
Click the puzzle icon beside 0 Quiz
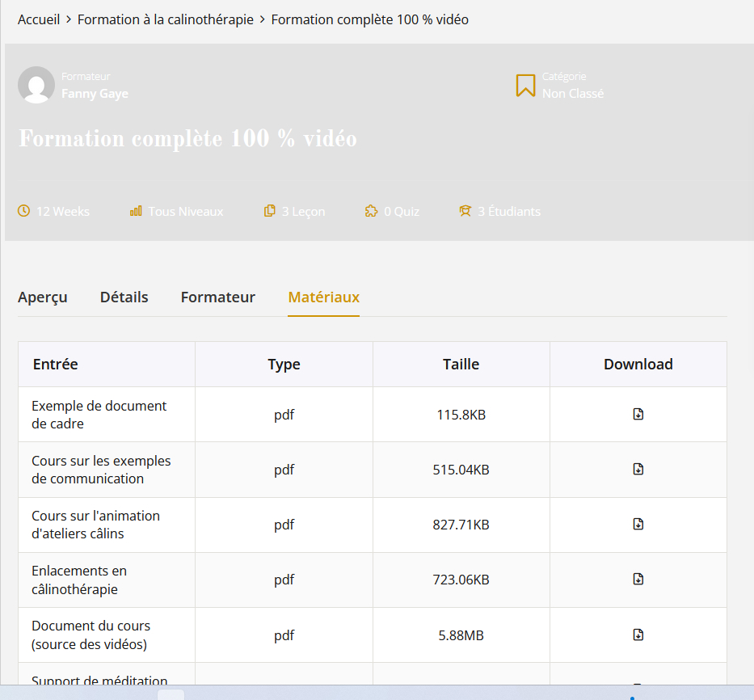pos(371,211)
